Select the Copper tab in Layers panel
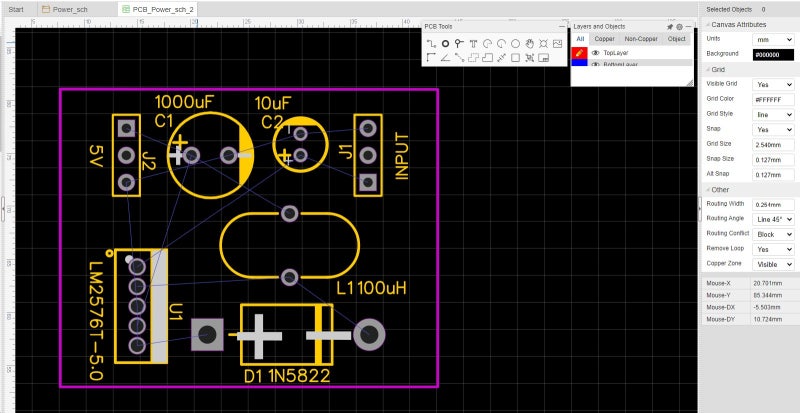Image resolution: width=800 pixels, height=413 pixels. click(604, 39)
